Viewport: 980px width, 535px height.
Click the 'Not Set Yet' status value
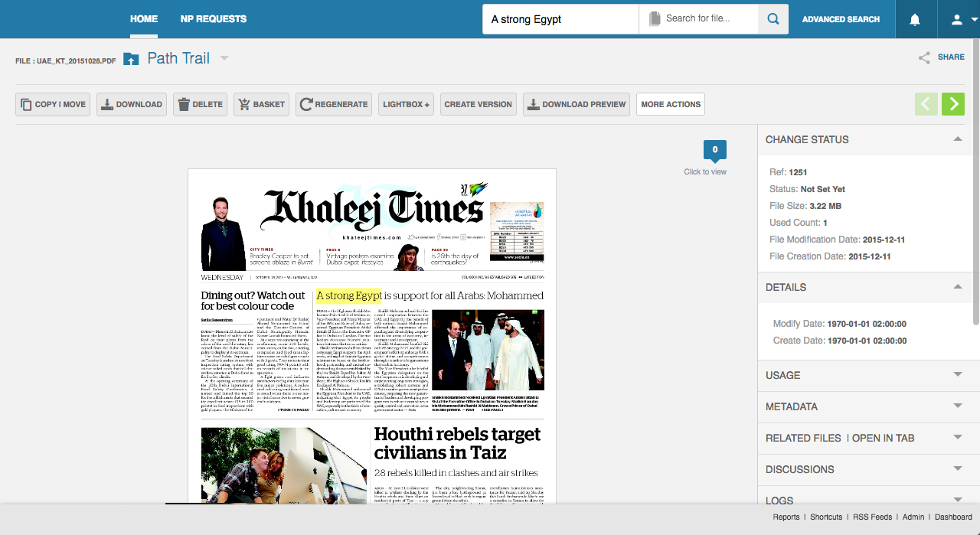(823, 189)
